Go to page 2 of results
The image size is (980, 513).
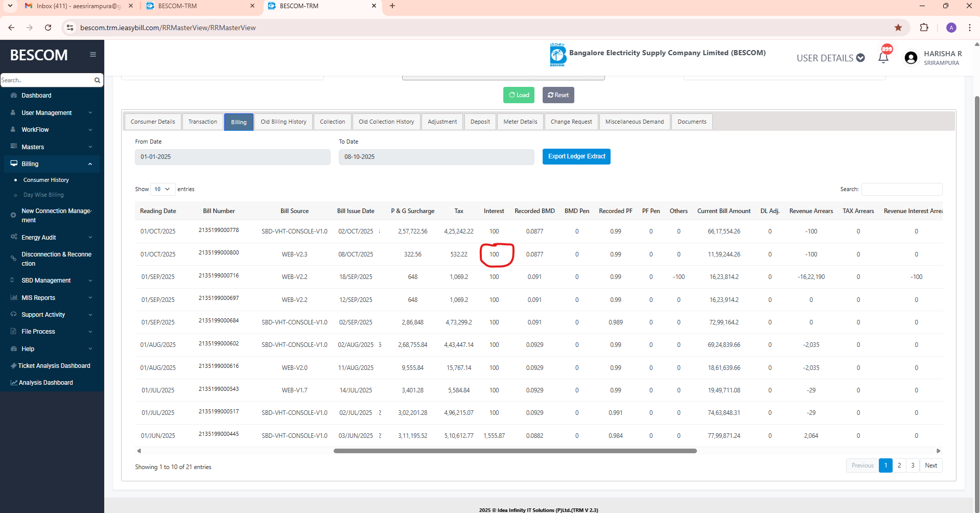(x=899, y=465)
